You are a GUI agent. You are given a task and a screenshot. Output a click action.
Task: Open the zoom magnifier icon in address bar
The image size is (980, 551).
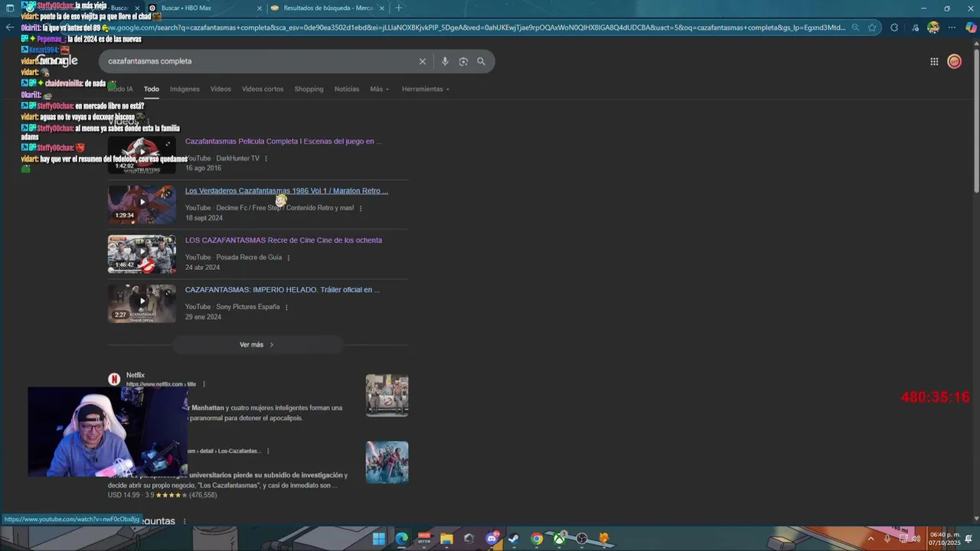[855, 28]
